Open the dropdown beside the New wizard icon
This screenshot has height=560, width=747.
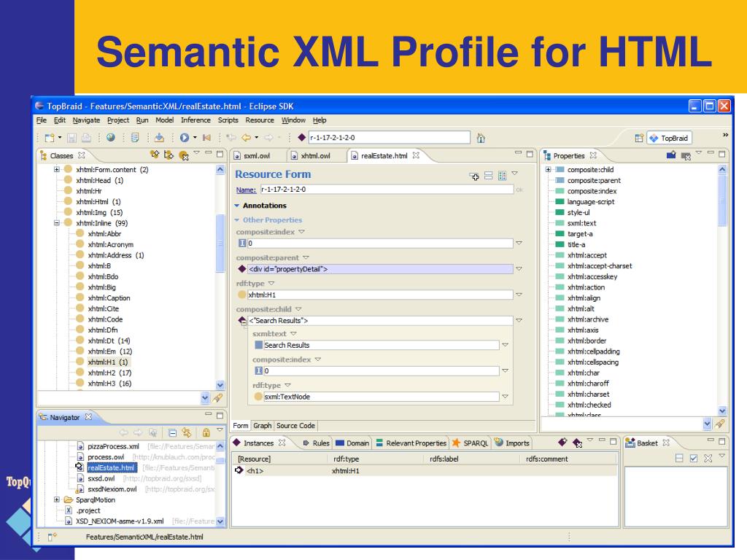pos(60,138)
